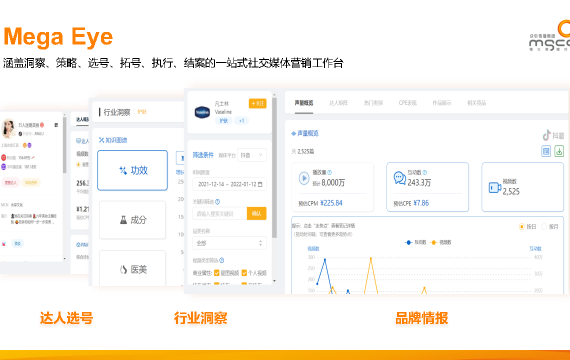The image size is (570, 360).
Task: Toggle the blue series in chart legend
Action: click(x=415, y=242)
